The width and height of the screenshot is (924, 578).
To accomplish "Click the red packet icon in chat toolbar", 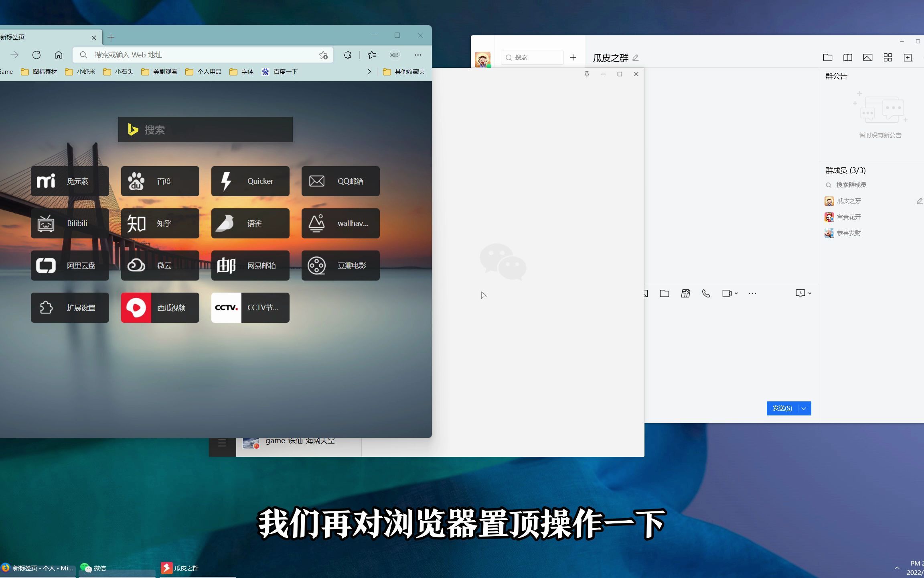I will pyautogui.click(x=685, y=293).
